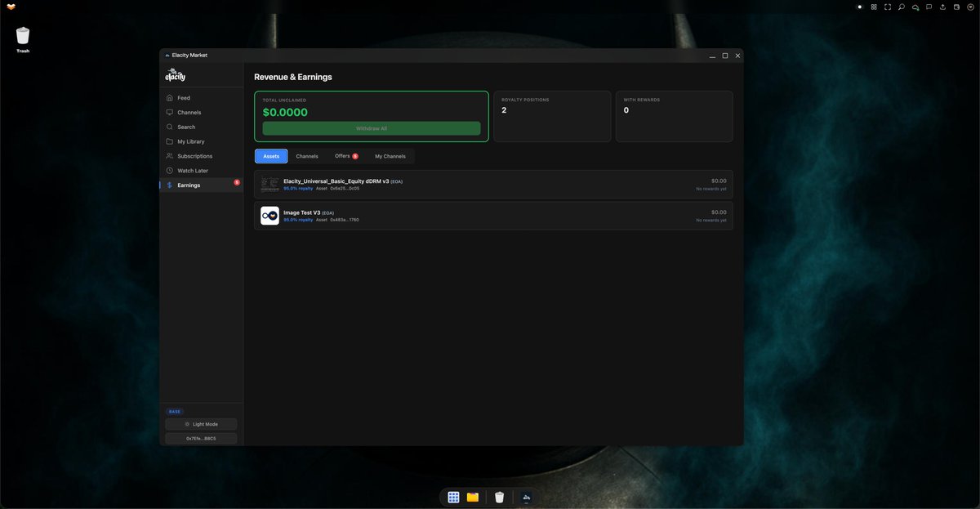
Task: Click 95.0% royalty on Elacity_Universal_Basic_Equity row
Action: [x=298, y=189]
